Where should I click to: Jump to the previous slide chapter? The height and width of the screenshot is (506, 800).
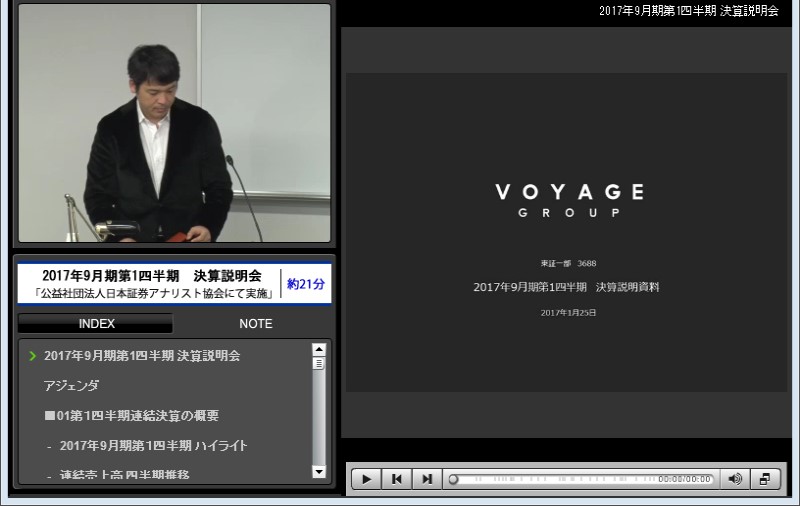click(x=396, y=479)
